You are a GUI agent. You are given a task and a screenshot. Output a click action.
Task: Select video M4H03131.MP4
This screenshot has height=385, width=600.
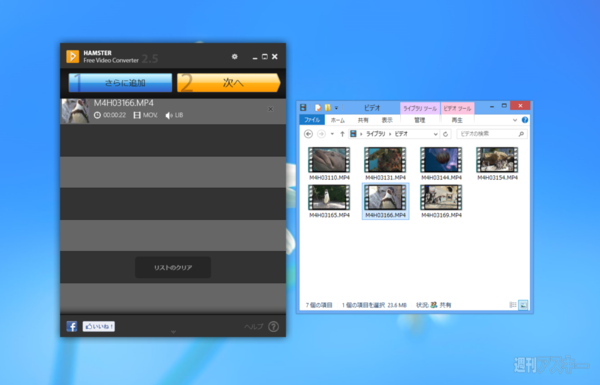click(x=385, y=164)
